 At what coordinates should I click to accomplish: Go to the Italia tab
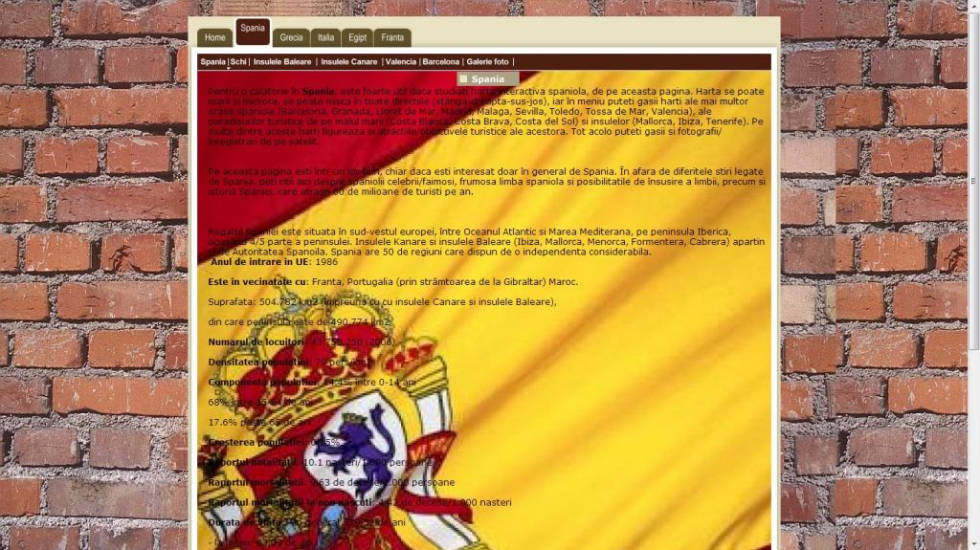pos(326,37)
